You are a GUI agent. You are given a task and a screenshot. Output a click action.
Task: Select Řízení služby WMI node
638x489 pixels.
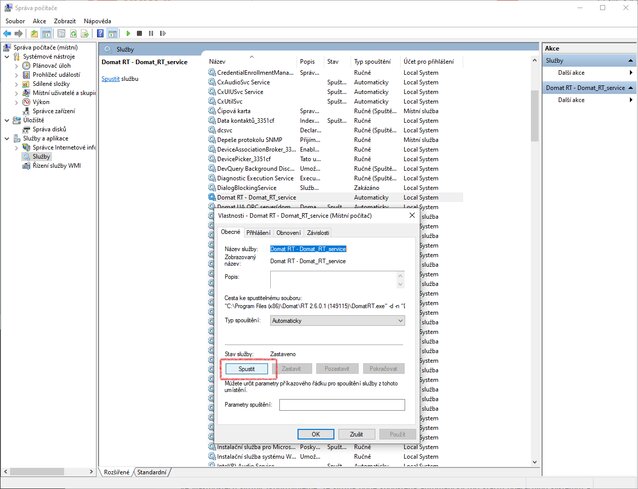(57, 165)
